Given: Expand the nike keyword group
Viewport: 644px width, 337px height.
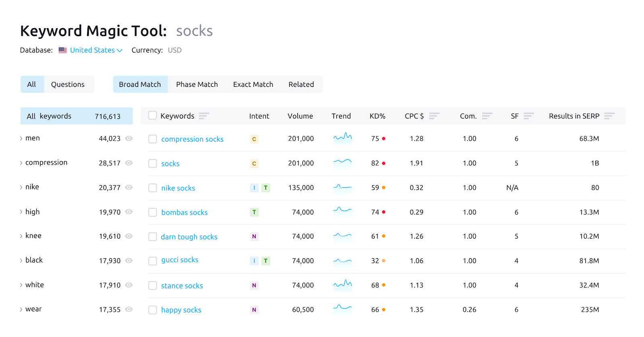Looking at the screenshot, I should click(21, 187).
